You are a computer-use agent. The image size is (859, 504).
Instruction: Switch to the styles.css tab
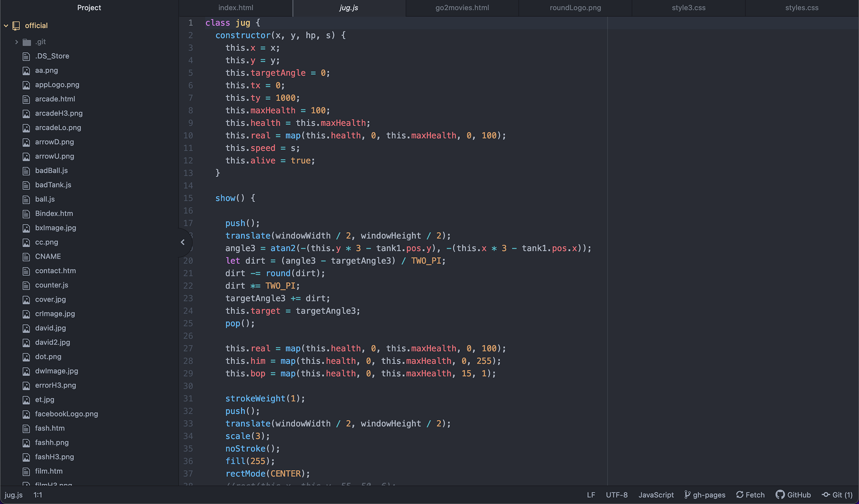coord(802,8)
